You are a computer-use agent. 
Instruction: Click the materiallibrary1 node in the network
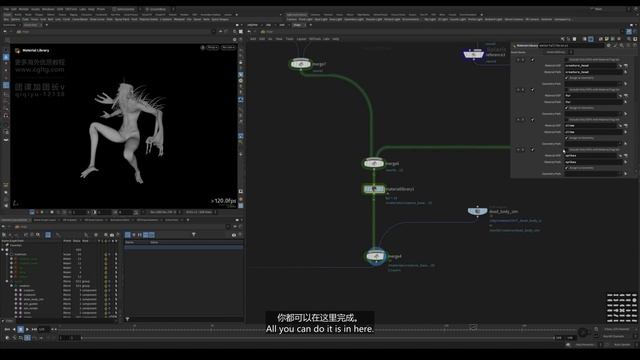[374, 189]
